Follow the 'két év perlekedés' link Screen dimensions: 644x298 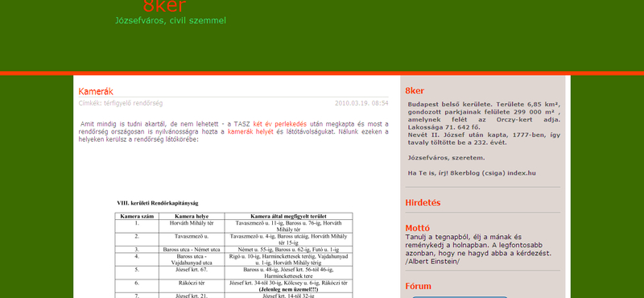pyautogui.click(x=279, y=124)
